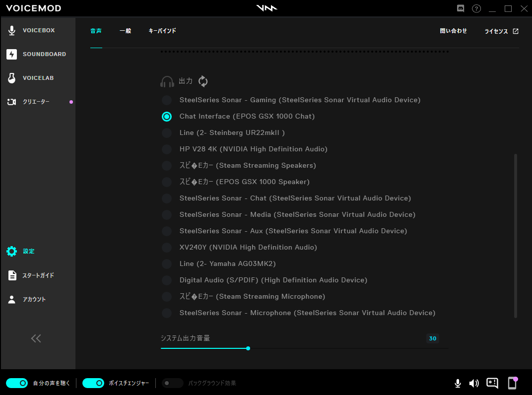
Task: Mute the microphone in the bottom bar
Action: (x=458, y=383)
